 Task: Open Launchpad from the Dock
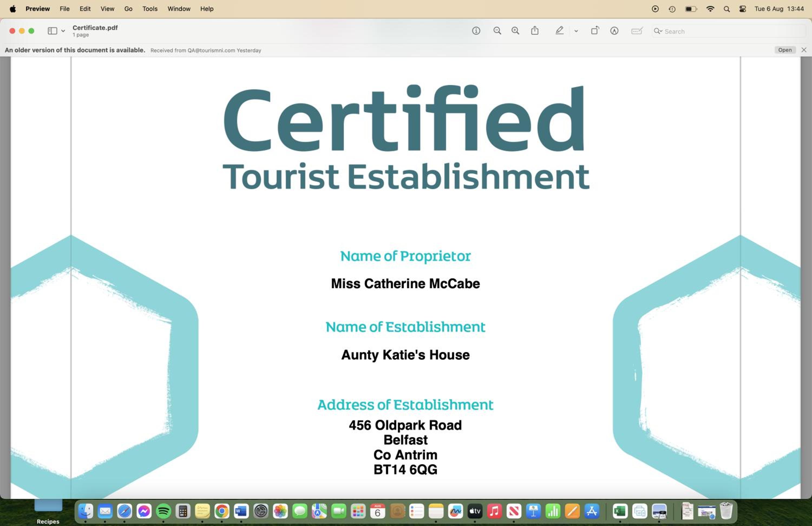tap(358, 511)
